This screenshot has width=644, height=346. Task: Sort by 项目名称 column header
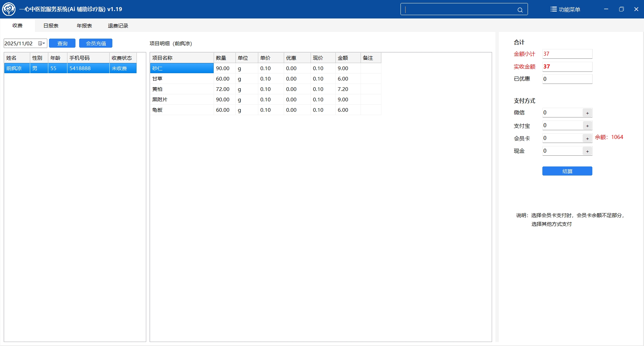click(181, 58)
